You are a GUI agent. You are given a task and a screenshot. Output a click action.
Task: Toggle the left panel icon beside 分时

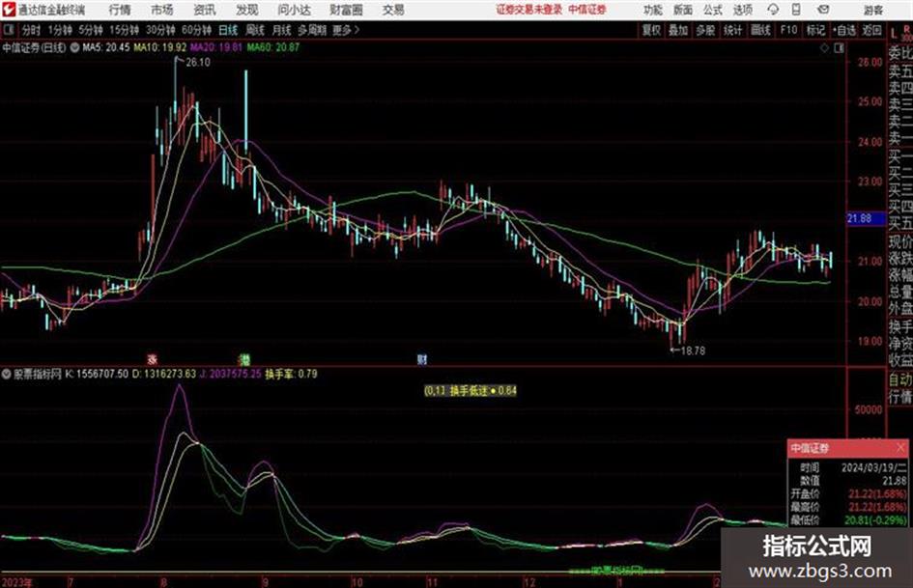click(x=8, y=30)
